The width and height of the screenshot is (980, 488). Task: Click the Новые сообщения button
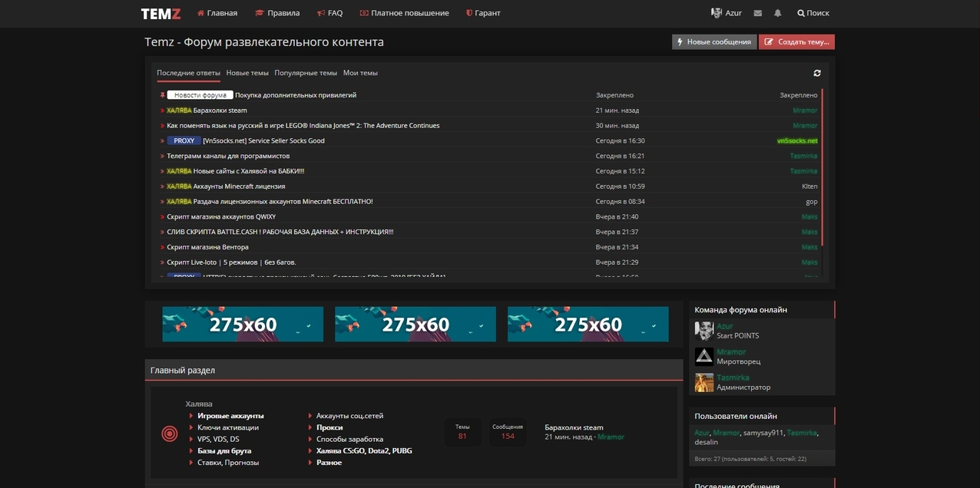click(713, 42)
